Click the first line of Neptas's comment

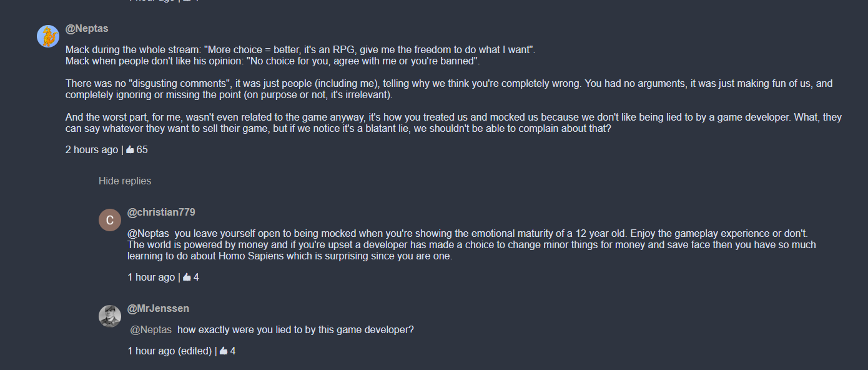point(300,50)
